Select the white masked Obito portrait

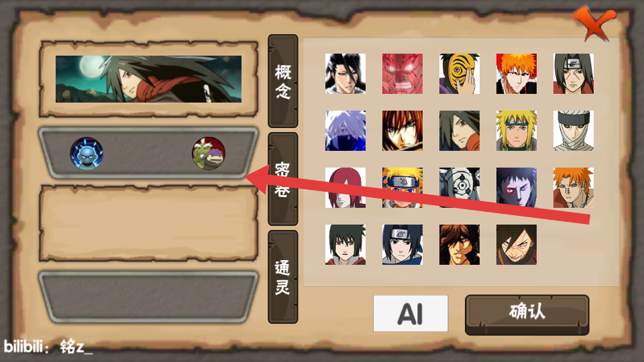click(x=459, y=188)
